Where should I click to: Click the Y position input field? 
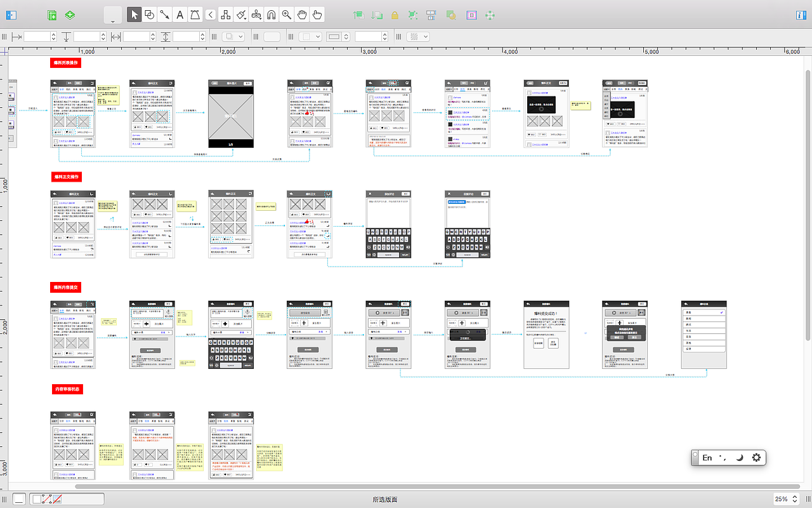pos(86,37)
